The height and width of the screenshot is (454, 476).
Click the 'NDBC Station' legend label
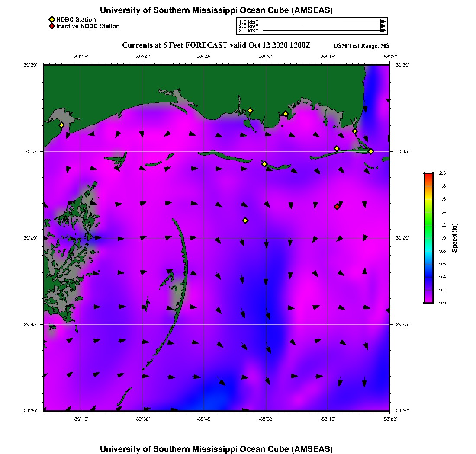coord(76,19)
